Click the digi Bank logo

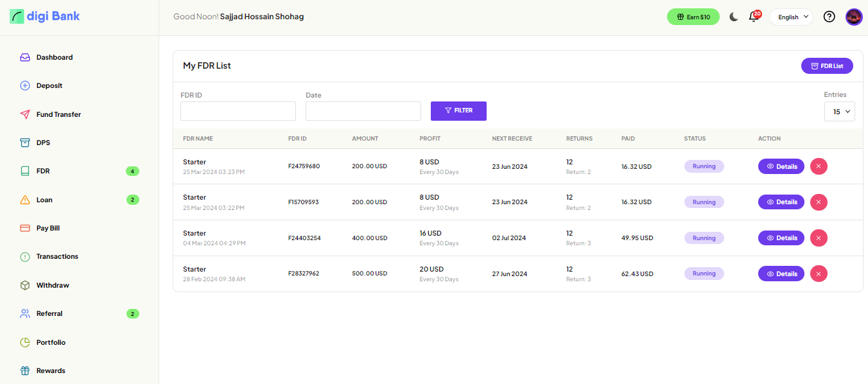coord(45,17)
